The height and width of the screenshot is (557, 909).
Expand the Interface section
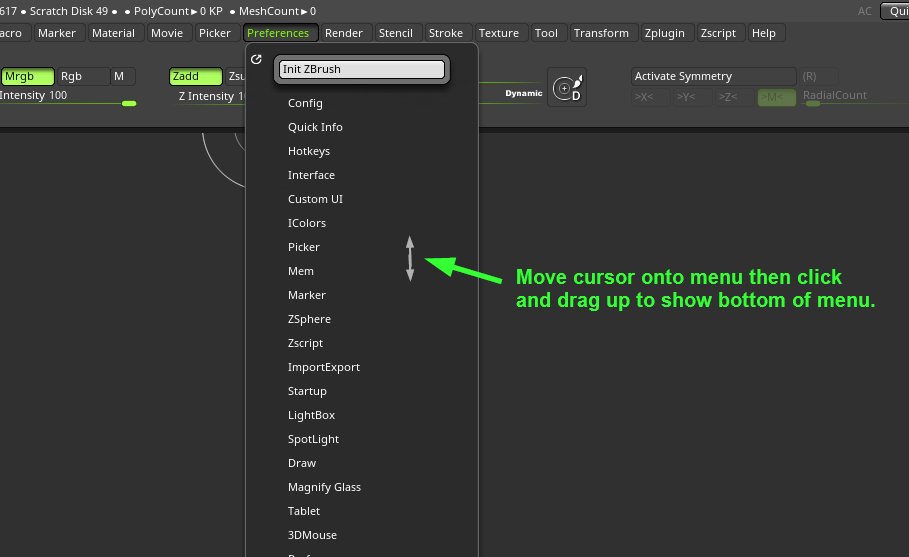tap(311, 175)
